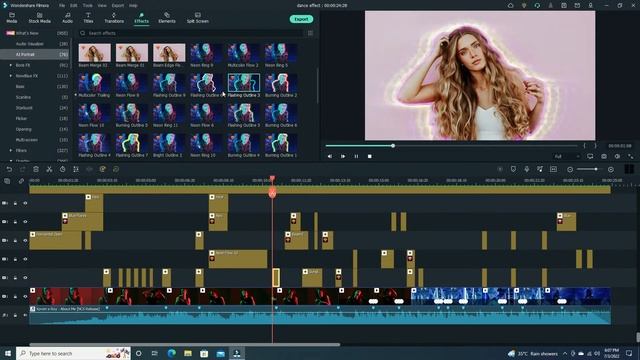The height and width of the screenshot is (360, 640).
Task: Open the speed clock icon in the timeline toolbar
Action: 62,169
